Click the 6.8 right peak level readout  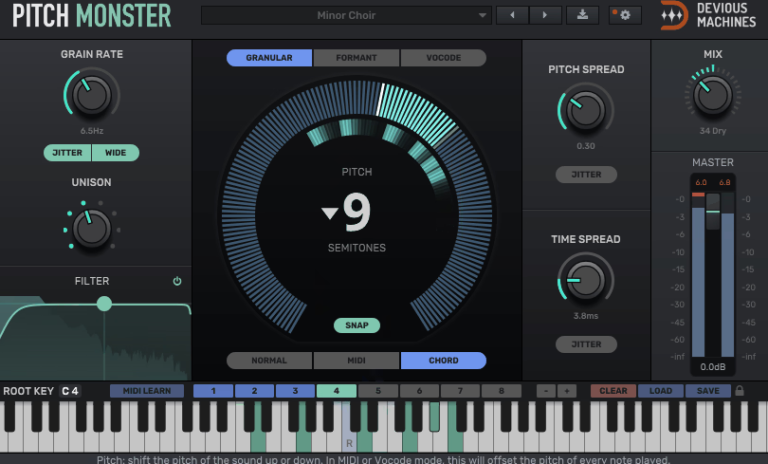click(x=724, y=182)
